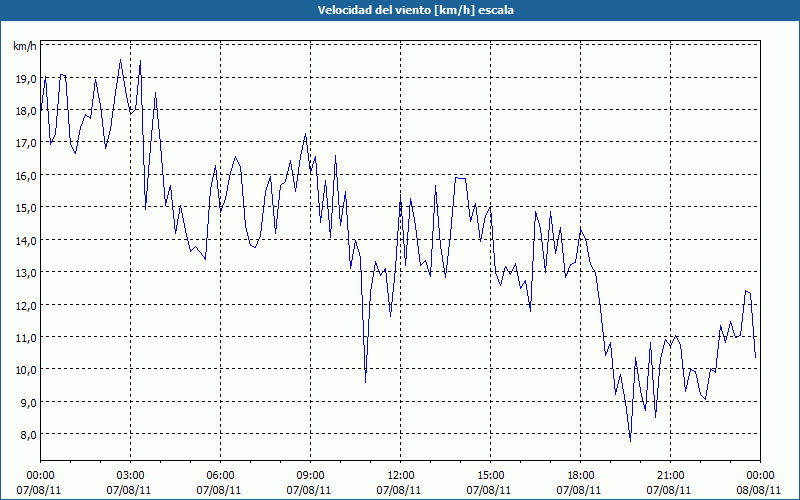Screen dimensions: 800x500
Task: Select the 9,0 y-axis value
Action: click(29, 402)
